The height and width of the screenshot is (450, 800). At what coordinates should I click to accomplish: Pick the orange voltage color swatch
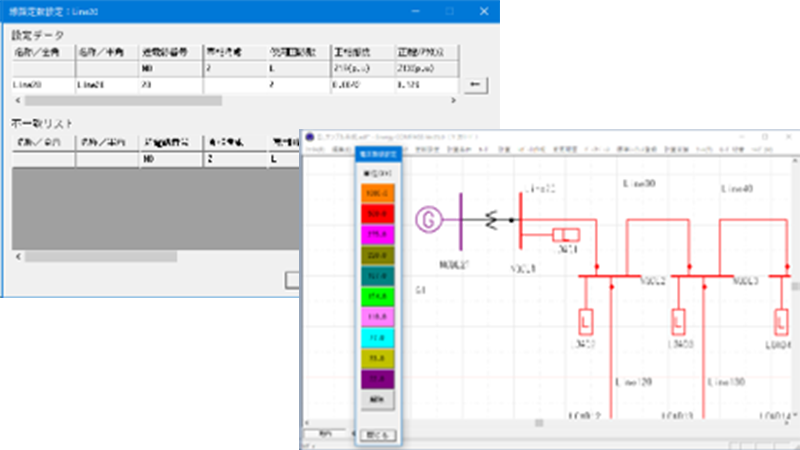pyautogui.click(x=379, y=193)
